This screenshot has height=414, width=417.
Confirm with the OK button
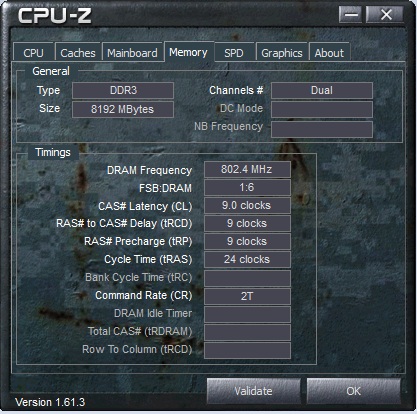pos(353,391)
